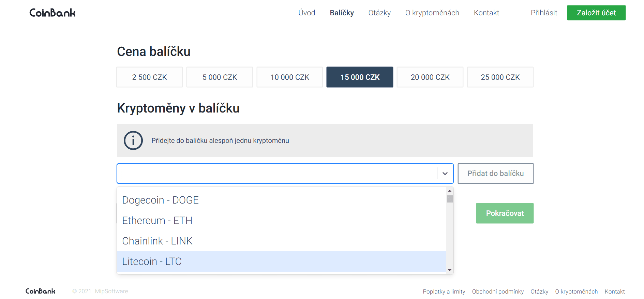Select the 2 500 CZK package price
644x299 pixels.
coord(149,77)
